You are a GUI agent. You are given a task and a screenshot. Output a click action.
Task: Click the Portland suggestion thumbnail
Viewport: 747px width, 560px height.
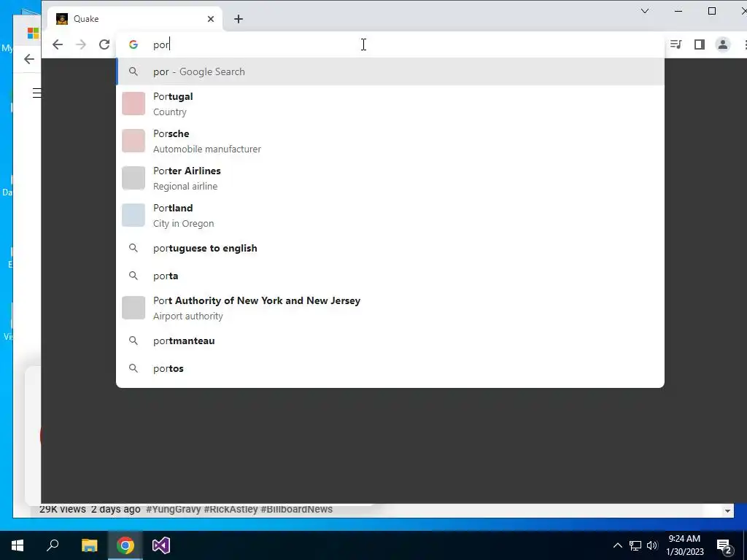pyautogui.click(x=133, y=215)
